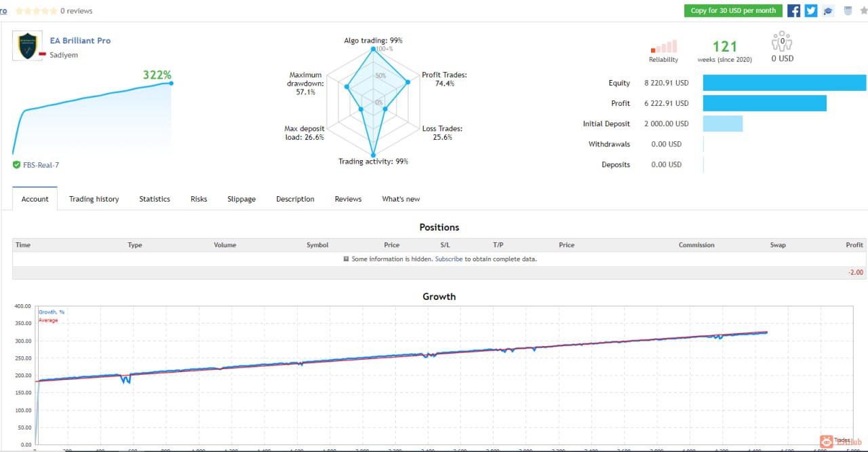
Task: Click Max deposit load: 26.6% label
Action: tap(304, 133)
